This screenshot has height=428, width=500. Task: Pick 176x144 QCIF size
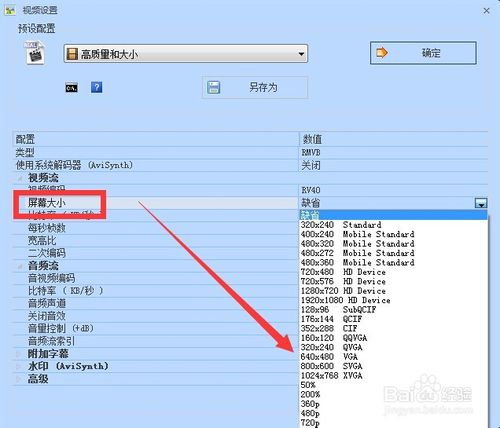point(393,319)
